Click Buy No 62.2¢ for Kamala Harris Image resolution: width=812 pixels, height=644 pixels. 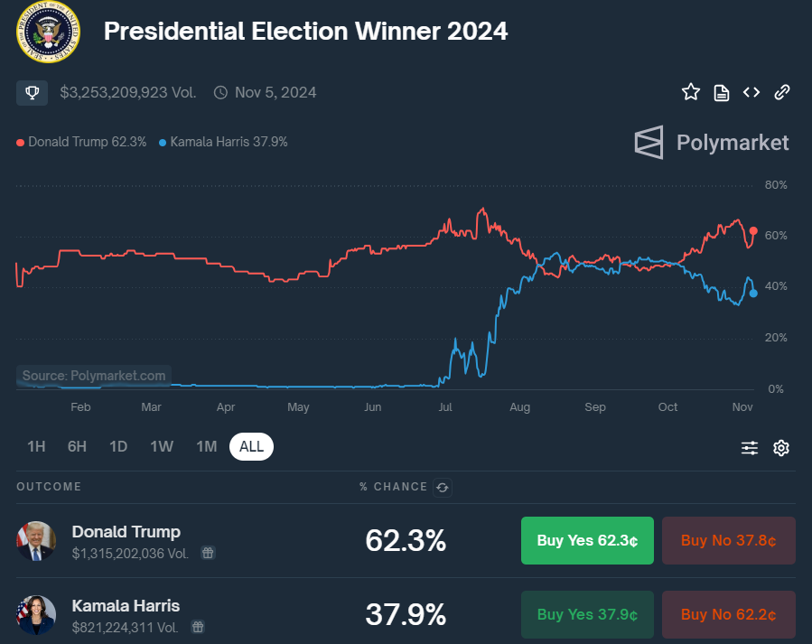[728, 614]
